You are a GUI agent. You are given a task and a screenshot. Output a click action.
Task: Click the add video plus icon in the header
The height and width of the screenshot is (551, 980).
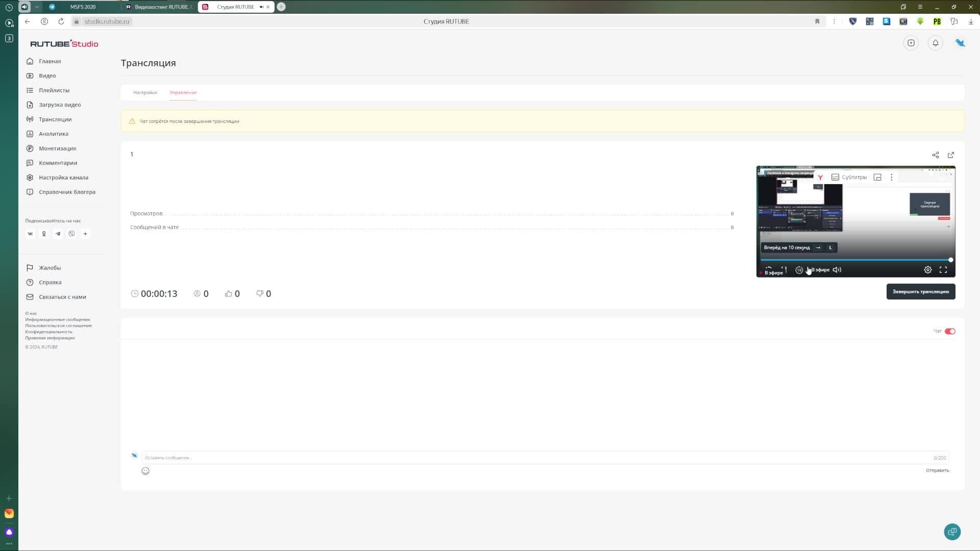(911, 43)
